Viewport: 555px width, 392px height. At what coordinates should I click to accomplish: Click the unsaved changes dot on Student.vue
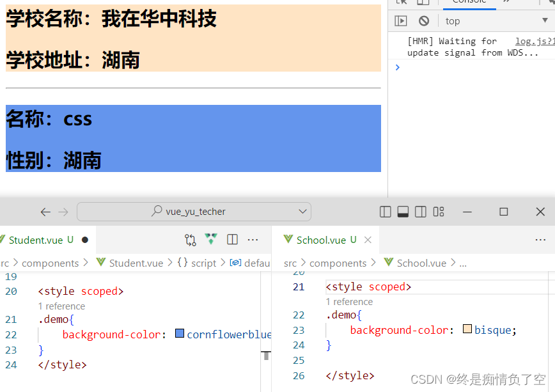pyautogui.click(x=85, y=239)
